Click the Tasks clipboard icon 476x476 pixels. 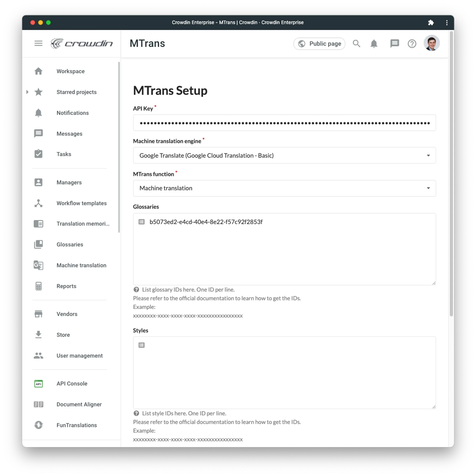(38, 154)
